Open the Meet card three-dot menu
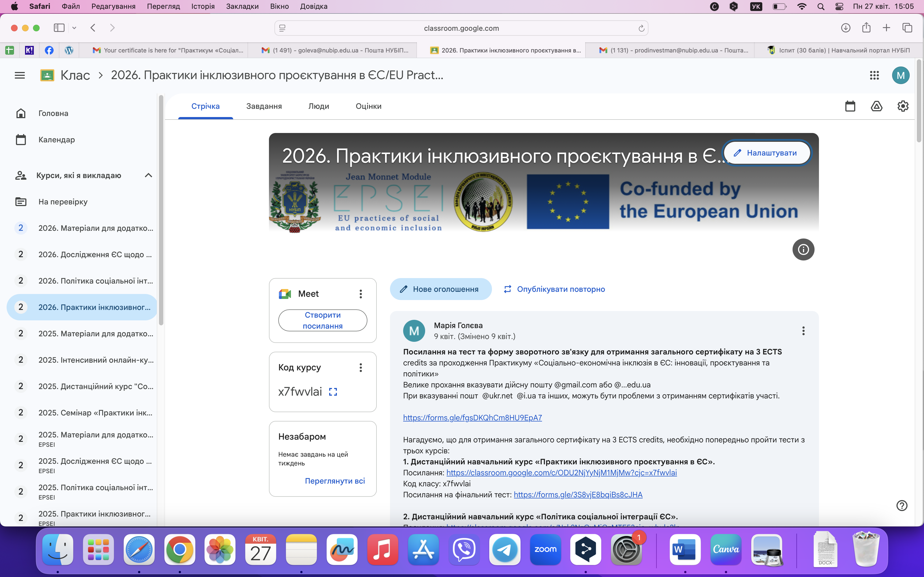924x577 pixels. pyautogui.click(x=361, y=294)
